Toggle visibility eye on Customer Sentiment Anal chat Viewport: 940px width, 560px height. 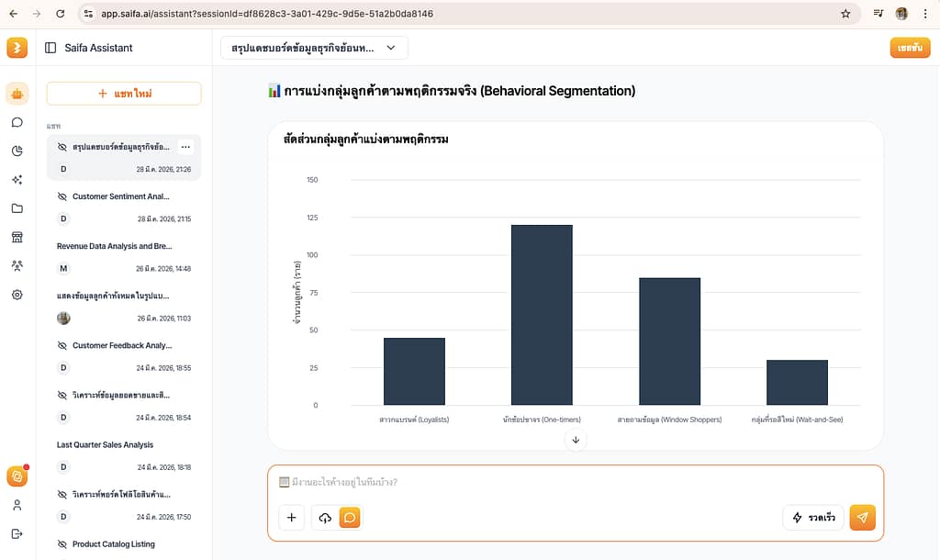[62, 196]
